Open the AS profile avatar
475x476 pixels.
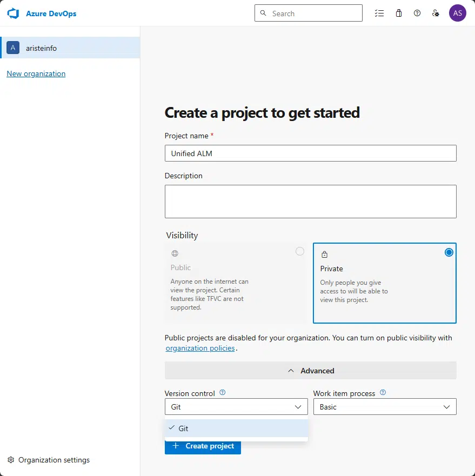458,13
